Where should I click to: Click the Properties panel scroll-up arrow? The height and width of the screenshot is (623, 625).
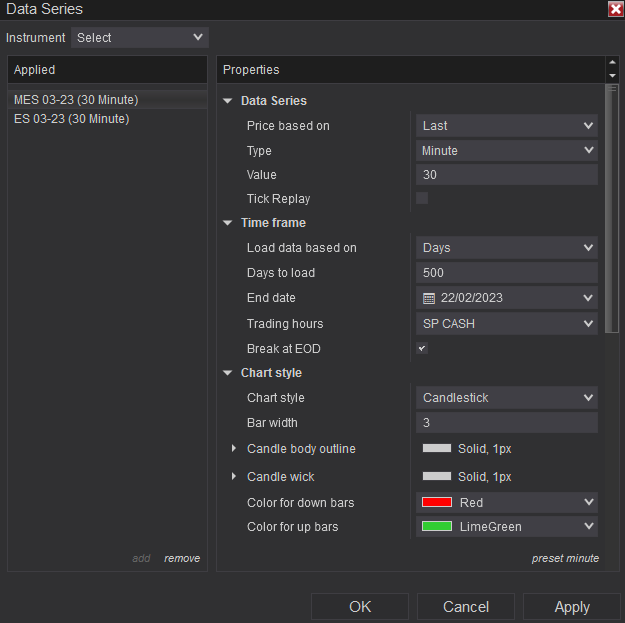(x=612, y=64)
